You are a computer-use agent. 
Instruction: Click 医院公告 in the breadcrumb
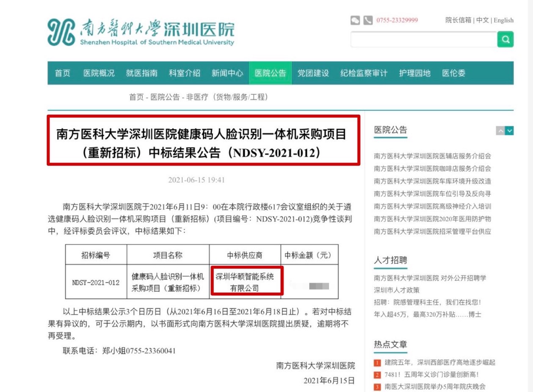point(165,97)
